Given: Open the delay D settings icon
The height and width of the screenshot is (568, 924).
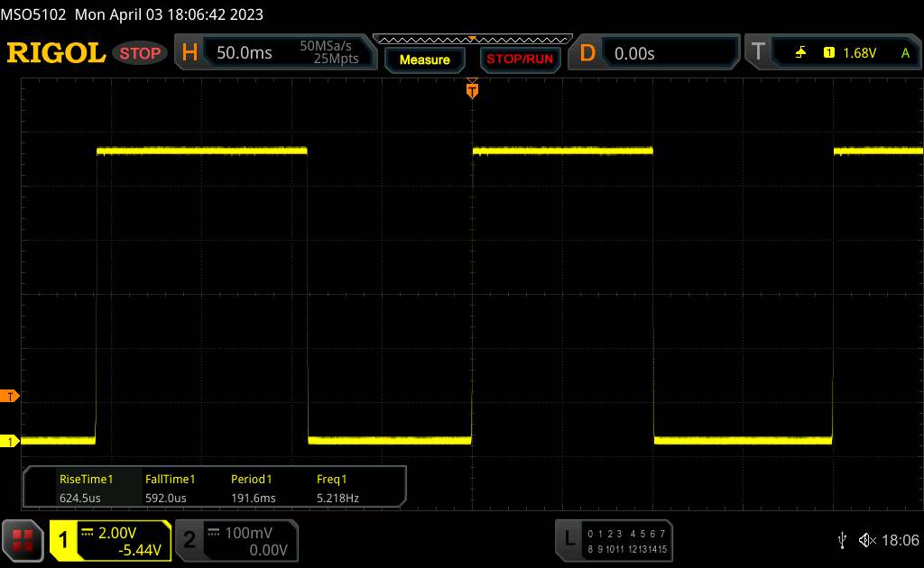Looking at the screenshot, I should click(x=587, y=53).
